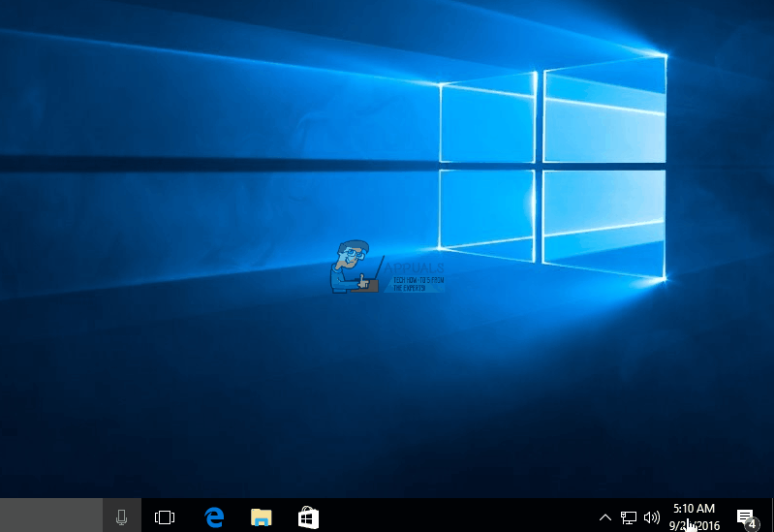Image resolution: width=774 pixels, height=532 pixels.
Task: Open the Windows Store app
Action: (308, 517)
